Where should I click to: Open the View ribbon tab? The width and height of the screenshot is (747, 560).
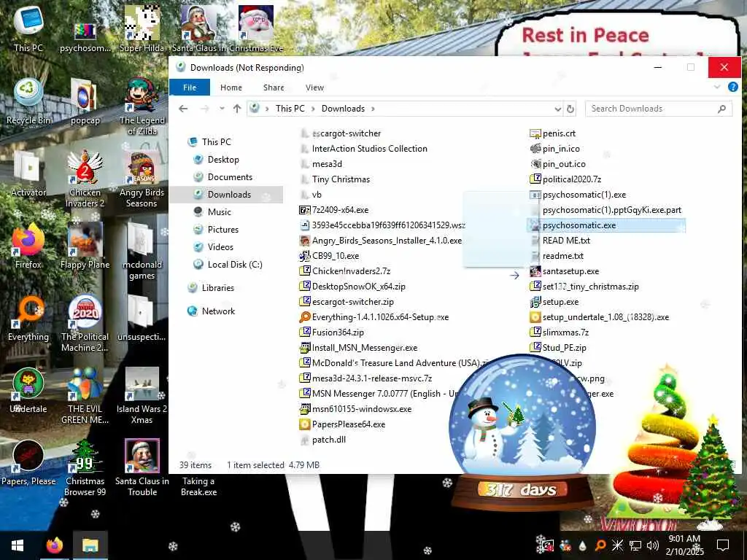point(314,87)
